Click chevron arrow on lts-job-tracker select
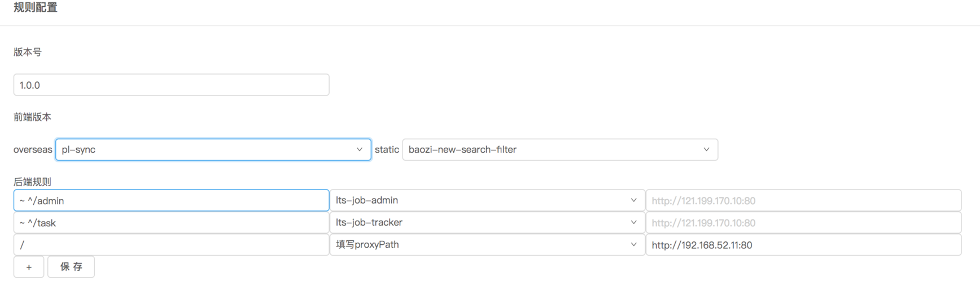The image size is (980, 285). (633, 222)
